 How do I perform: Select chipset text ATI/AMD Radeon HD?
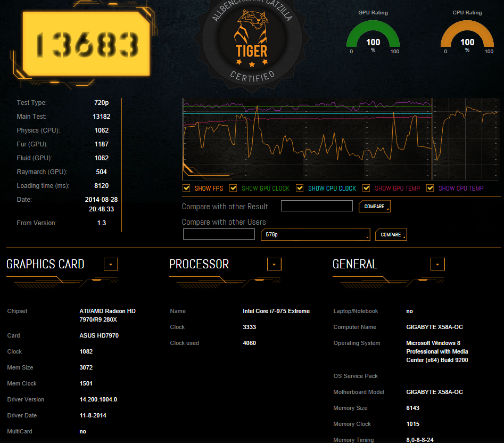tap(108, 311)
